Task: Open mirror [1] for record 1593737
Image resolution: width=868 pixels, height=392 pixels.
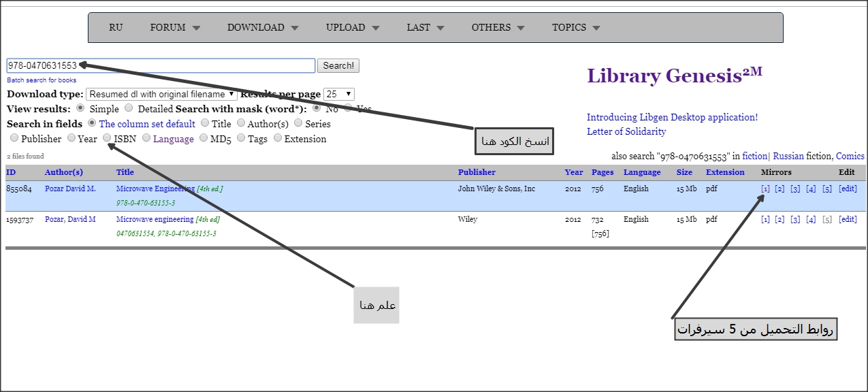Action: (765, 219)
